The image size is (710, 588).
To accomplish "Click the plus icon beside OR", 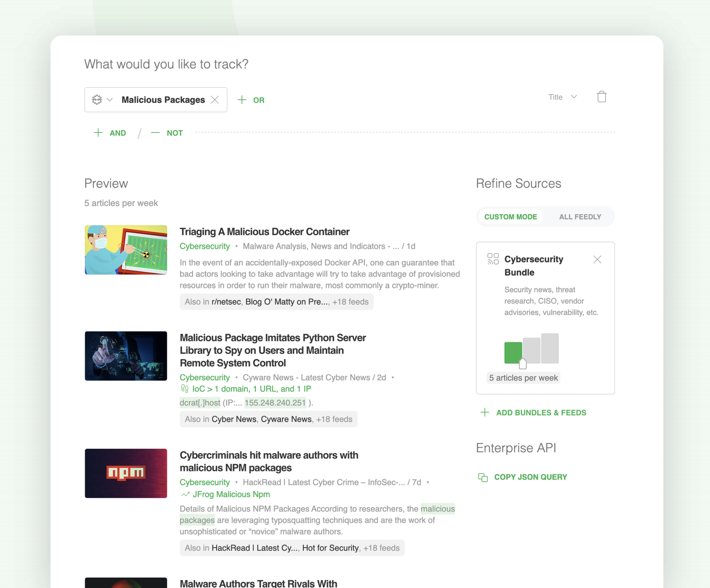I will [x=242, y=100].
